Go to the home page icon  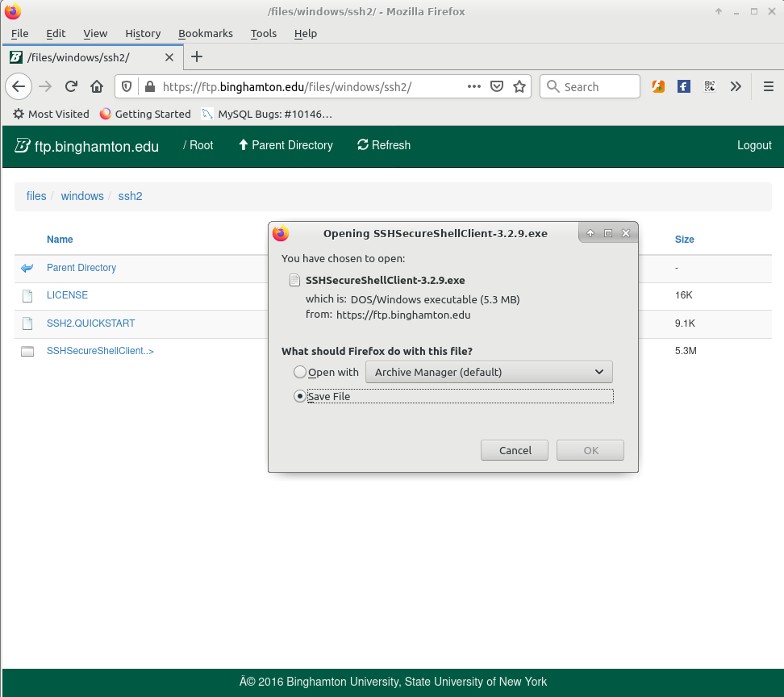[97, 86]
